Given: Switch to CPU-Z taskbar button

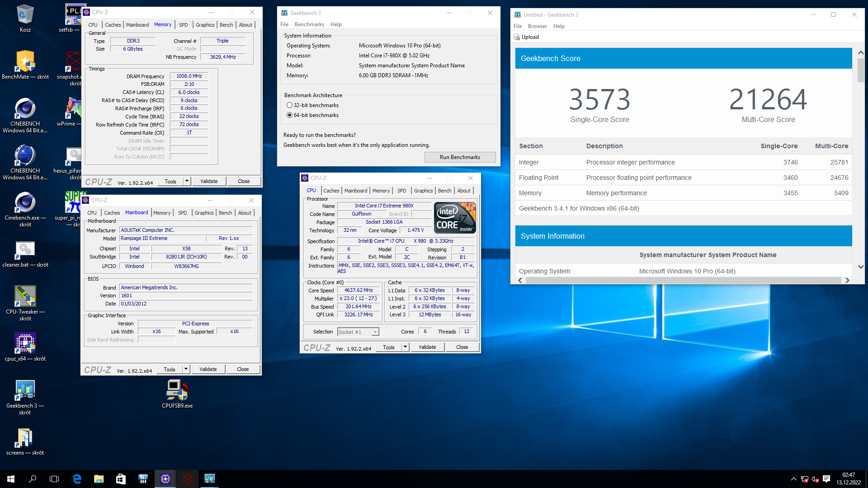Looking at the screenshot, I should pyautogui.click(x=165, y=479).
